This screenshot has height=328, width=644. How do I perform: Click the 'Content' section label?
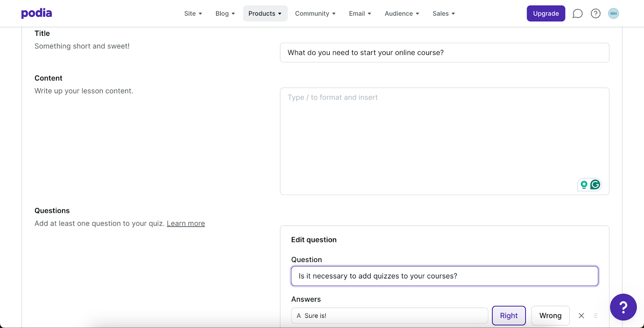click(x=48, y=78)
